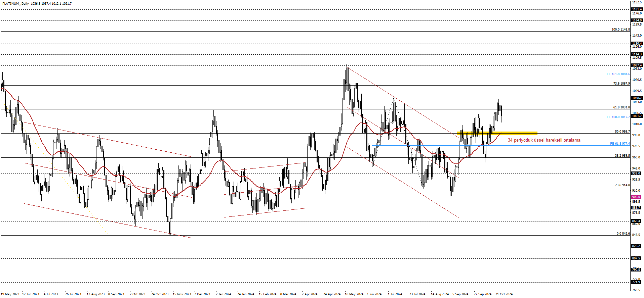The image size is (644, 298).
Task: Click the '24 Oct 2023' date label
Action: tap(160, 294)
